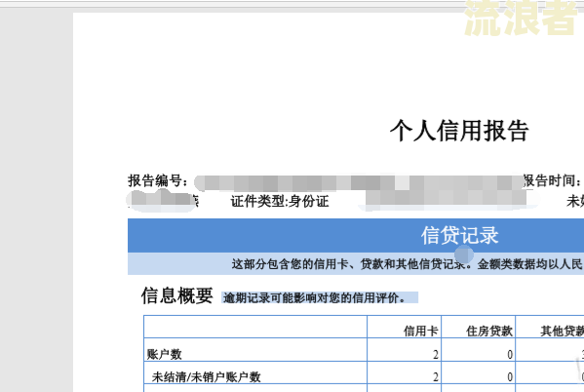Click the 信用卡 value '2' in the 账户数 row

[436, 355]
